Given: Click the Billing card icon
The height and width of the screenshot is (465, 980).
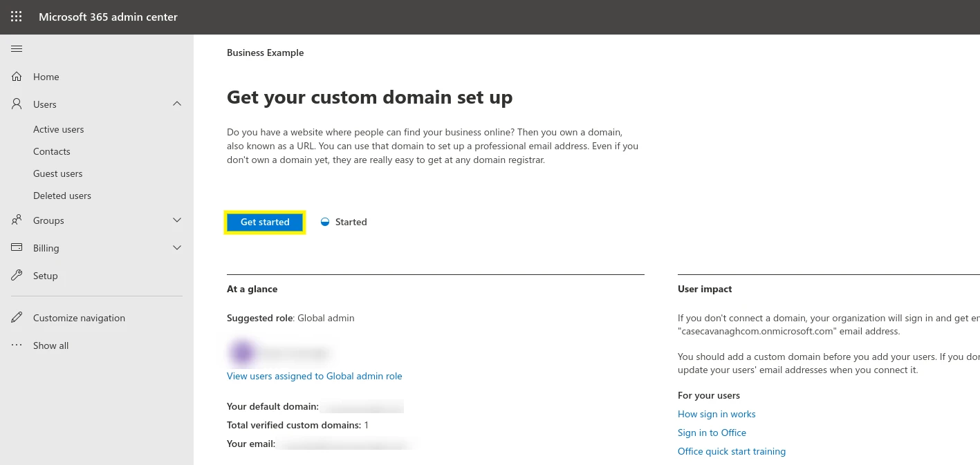Looking at the screenshot, I should [17, 248].
